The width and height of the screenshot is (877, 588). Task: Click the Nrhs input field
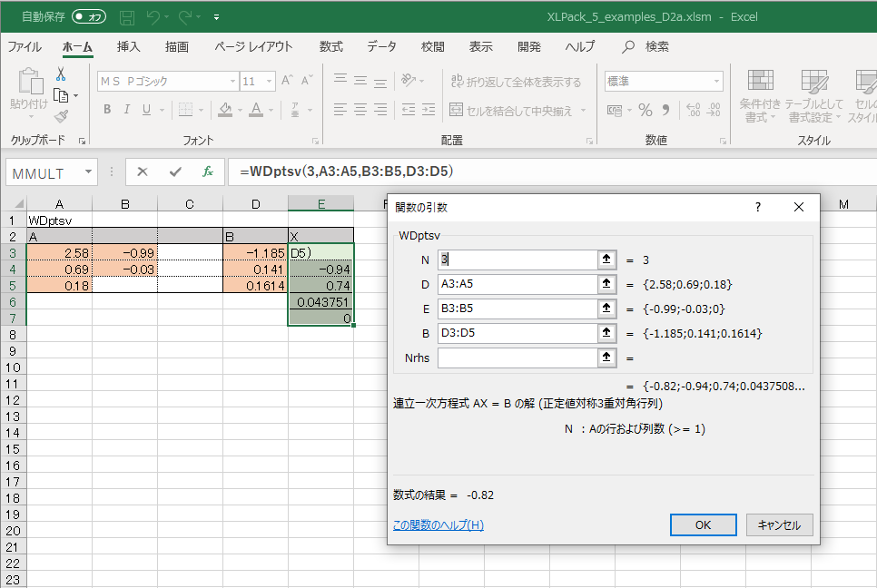point(516,358)
